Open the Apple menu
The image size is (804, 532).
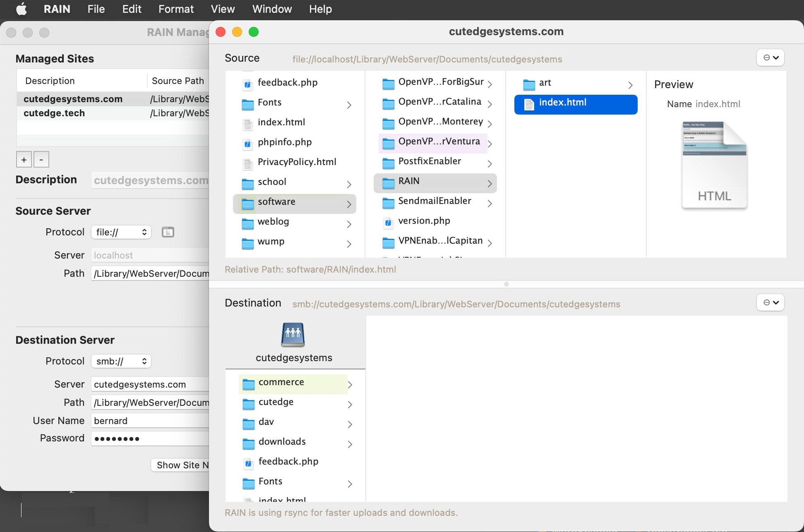(x=22, y=9)
